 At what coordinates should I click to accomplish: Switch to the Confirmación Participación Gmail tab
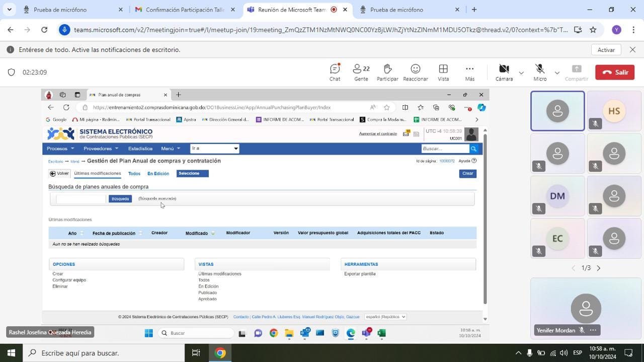coord(185,10)
